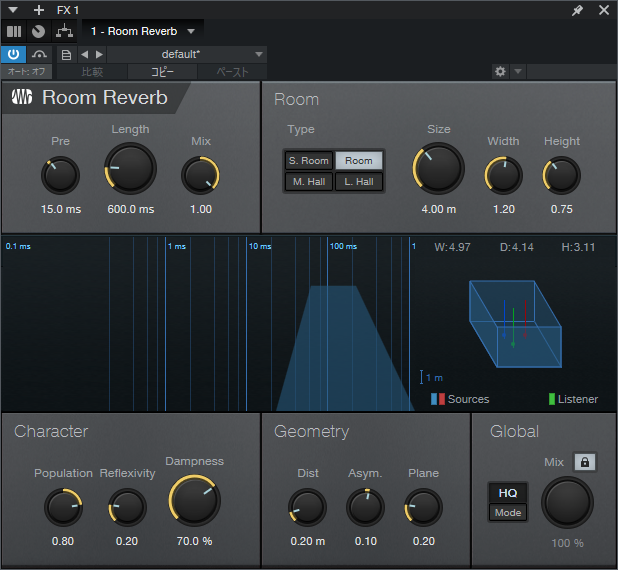Click the W:4.97 room dimension readout

(x=452, y=247)
